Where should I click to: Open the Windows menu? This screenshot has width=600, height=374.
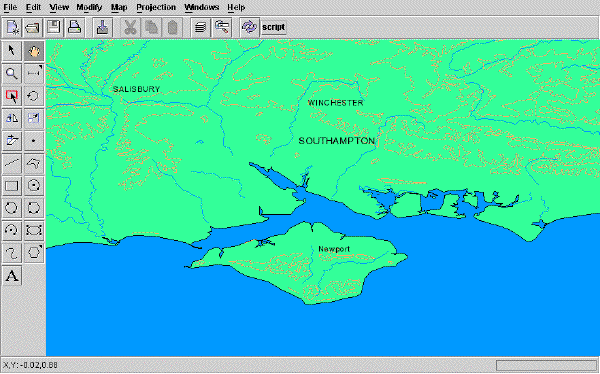202,7
